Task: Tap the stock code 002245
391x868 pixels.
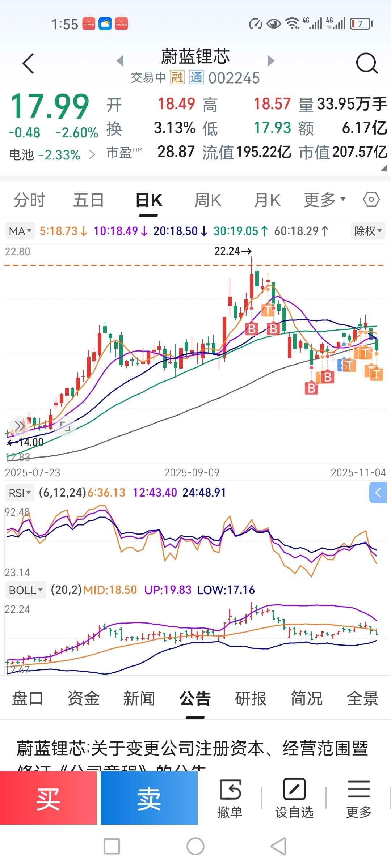Action: tap(234, 78)
